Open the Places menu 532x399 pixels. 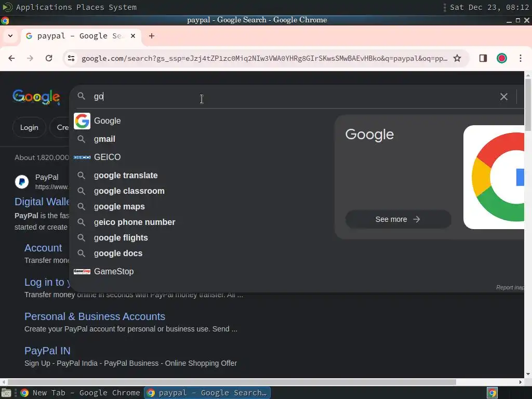click(90, 7)
